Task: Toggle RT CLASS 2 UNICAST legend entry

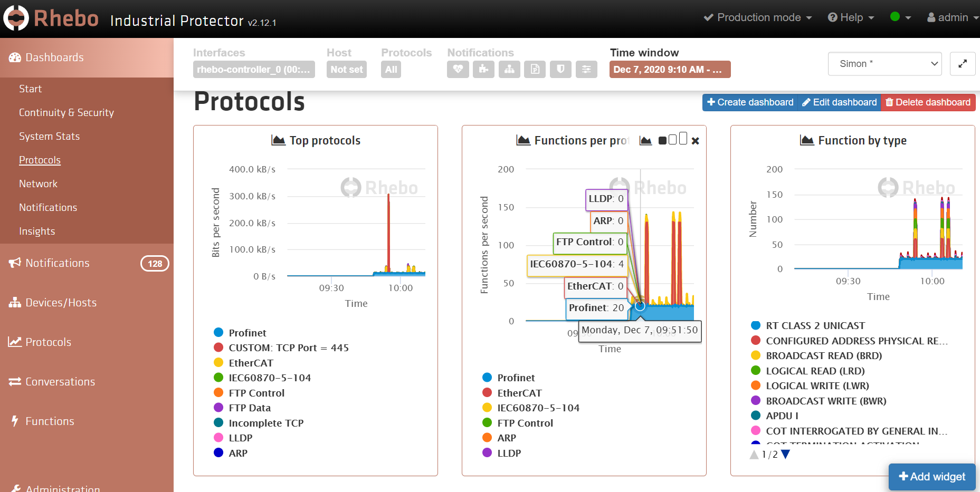Action: (815, 325)
